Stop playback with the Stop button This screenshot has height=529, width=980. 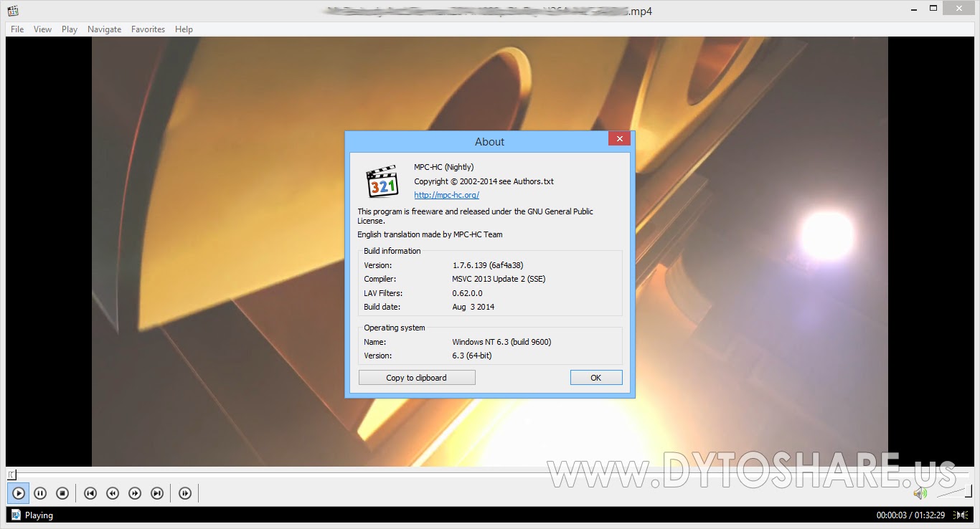coord(62,493)
